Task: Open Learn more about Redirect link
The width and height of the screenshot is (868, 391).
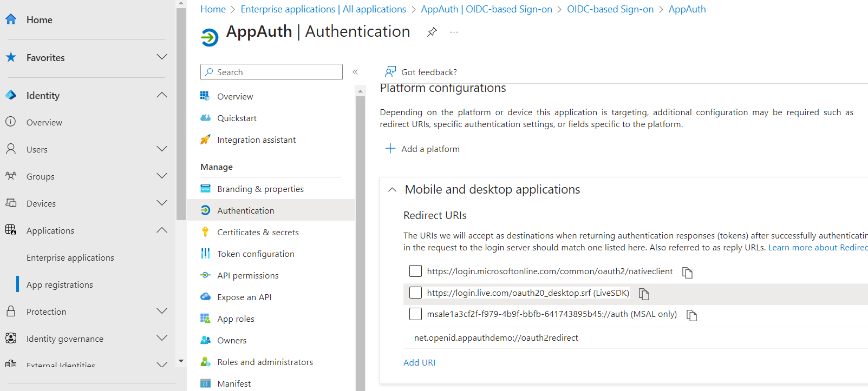Action: click(818, 247)
